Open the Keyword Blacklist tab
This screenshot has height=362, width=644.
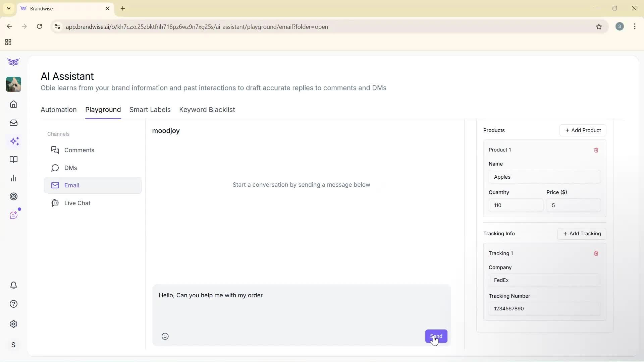coord(207,110)
